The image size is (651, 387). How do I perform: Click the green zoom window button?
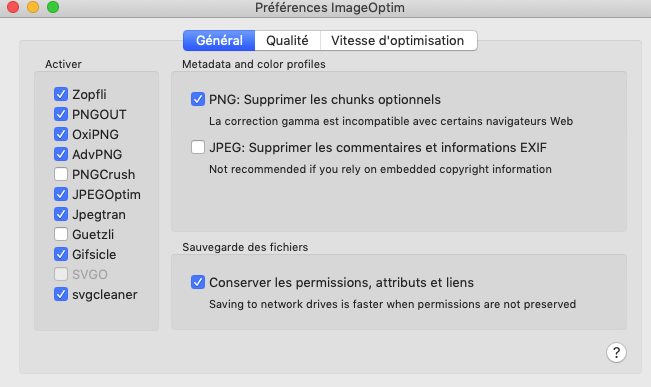(53, 7)
